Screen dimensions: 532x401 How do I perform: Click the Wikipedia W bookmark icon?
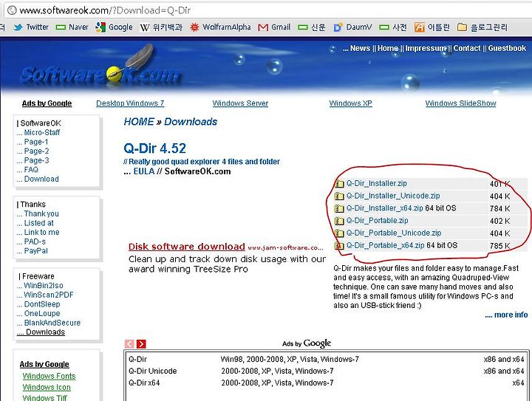tap(145, 27)
